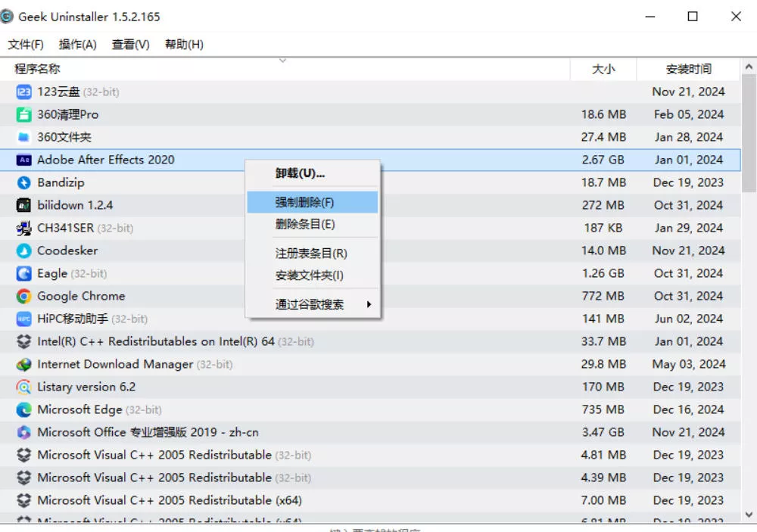
Task: Select Internet Download Manager name
Action: pyautogui.click(x=115, y=364)
